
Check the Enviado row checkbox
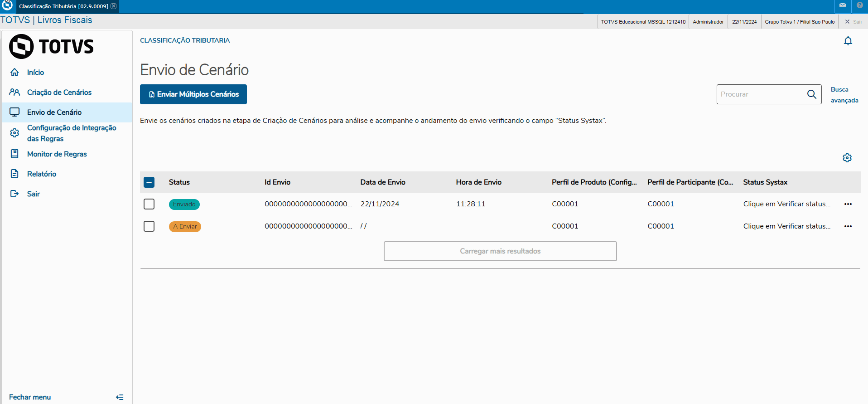pos(149,204)
